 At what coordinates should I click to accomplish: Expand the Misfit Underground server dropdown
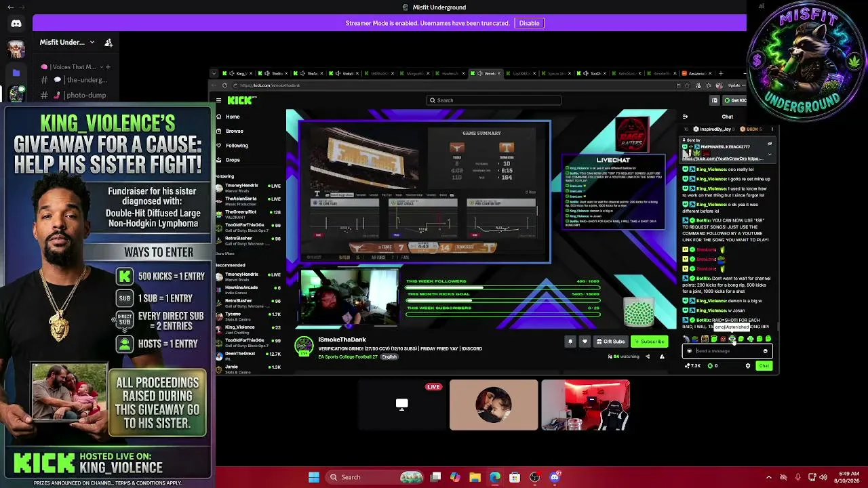pyautogui.click(x=92, y=42)
